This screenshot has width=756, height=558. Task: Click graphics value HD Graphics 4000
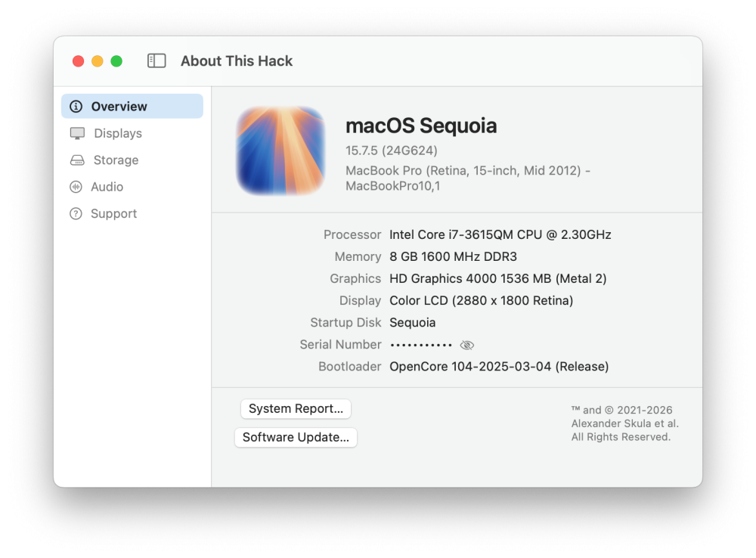(498, 279)
